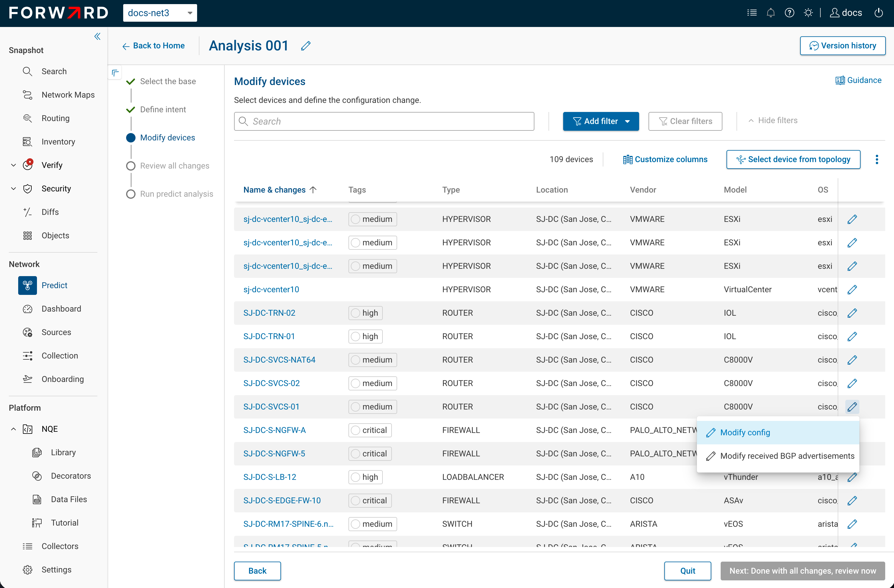Expand the Verify sidebar section
The image size is (894, 588).
(13, 165)
